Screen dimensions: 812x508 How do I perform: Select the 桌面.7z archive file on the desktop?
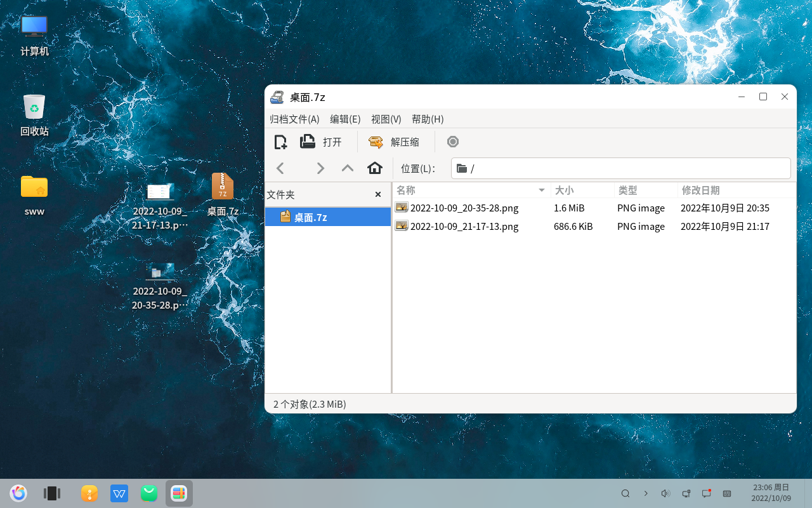(x=223, y=194)
